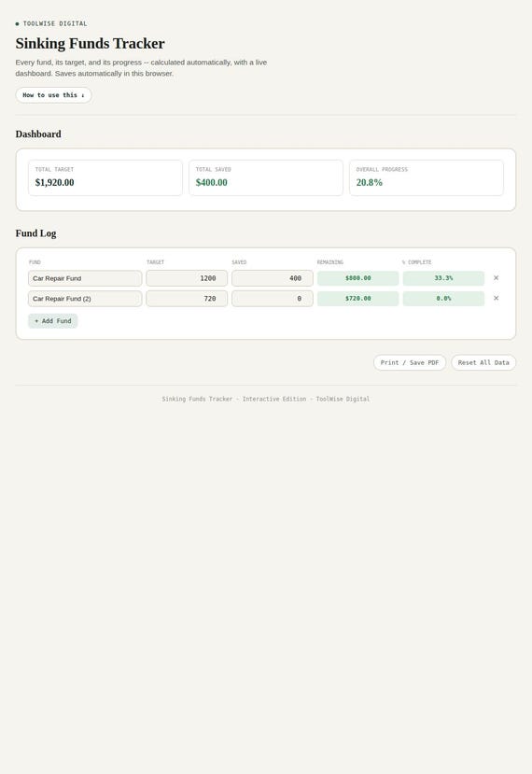Reset all data with Reset All Data

coord(483,362)
